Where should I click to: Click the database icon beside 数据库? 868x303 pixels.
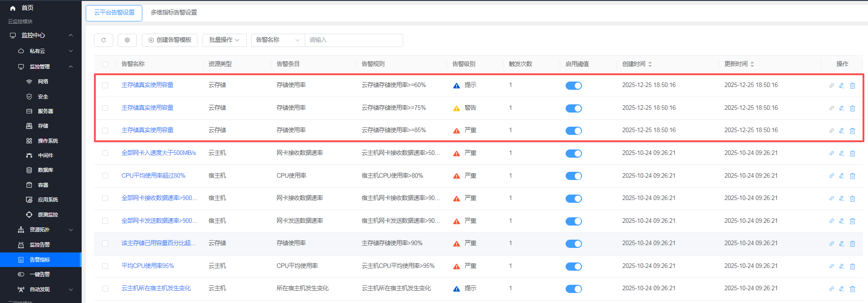pos(29,170)
